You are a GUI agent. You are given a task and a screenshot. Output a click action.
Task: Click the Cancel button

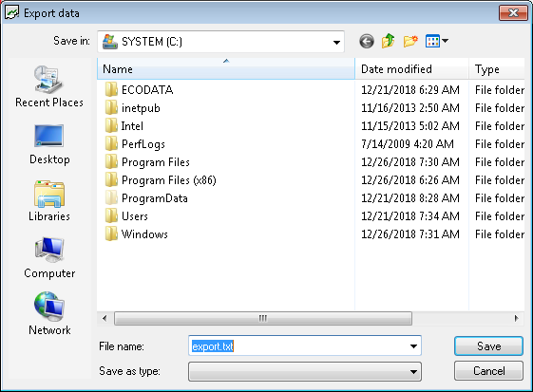tap(488, 370)
